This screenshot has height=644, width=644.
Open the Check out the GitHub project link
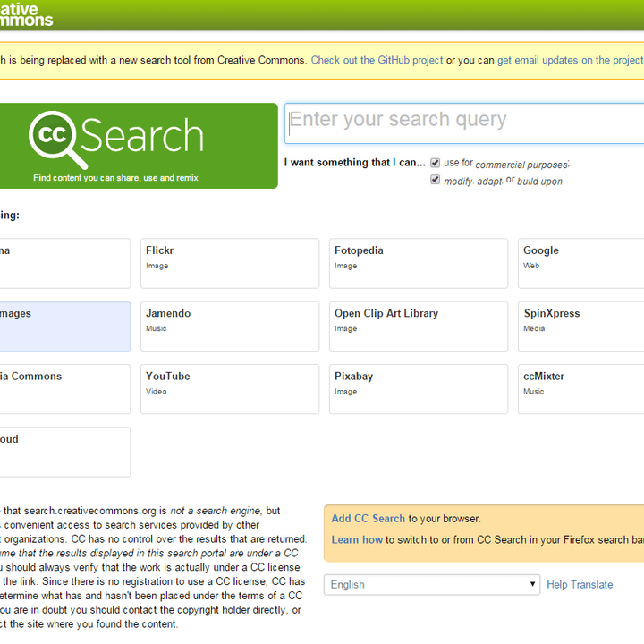pos(377,61)
